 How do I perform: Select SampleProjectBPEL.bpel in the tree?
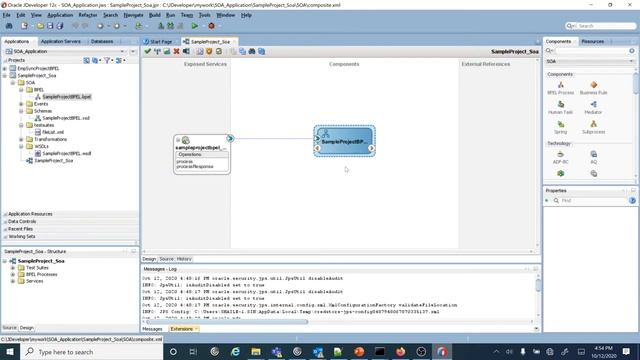coord(67,97)
